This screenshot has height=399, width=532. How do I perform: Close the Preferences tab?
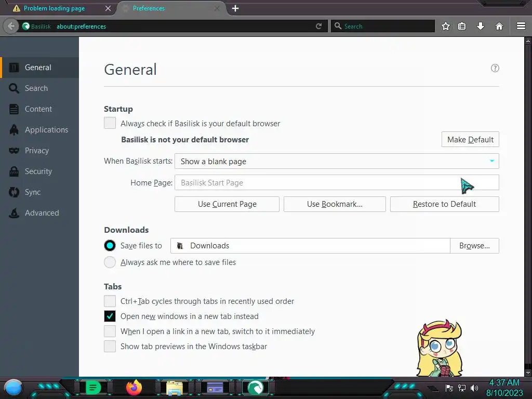pyautogui.click(x=217, y=8)
